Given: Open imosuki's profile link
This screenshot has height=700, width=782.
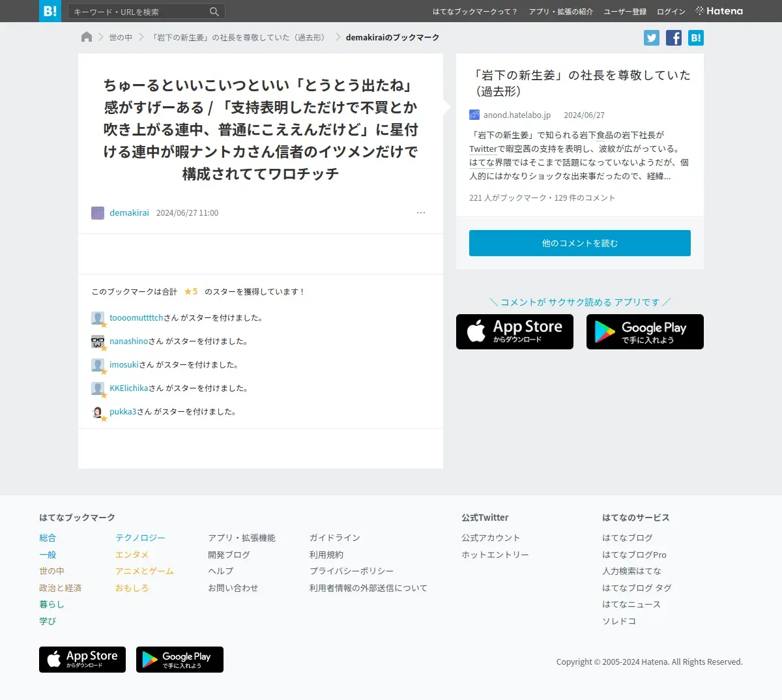Looking at the screenshot, I should [x=124, y=365].
